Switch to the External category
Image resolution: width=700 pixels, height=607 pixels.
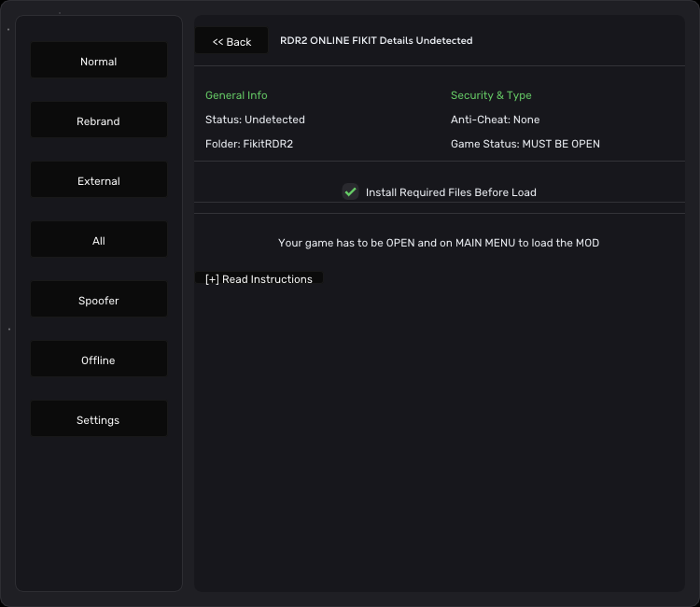pyautogui.click(x=99, y=180)
